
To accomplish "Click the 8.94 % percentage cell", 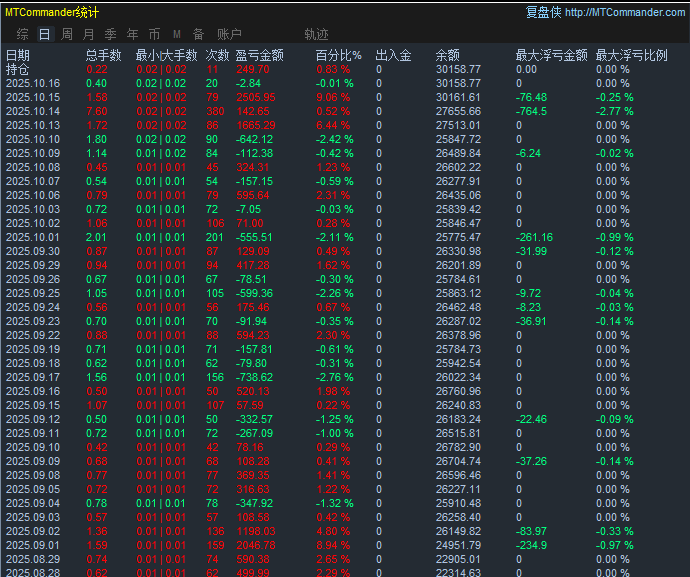I will point(333,545).
